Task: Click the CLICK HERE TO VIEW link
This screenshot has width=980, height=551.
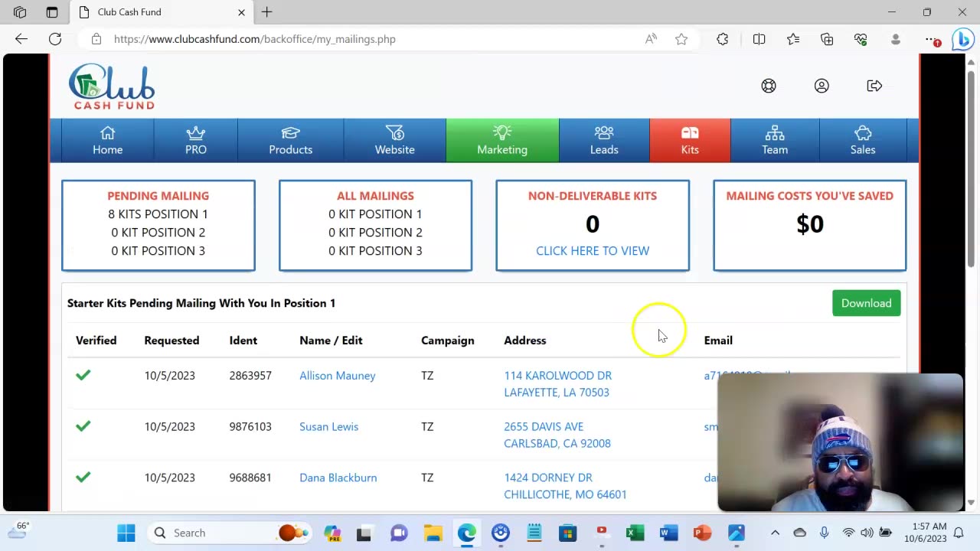Action: pos(593,251)
